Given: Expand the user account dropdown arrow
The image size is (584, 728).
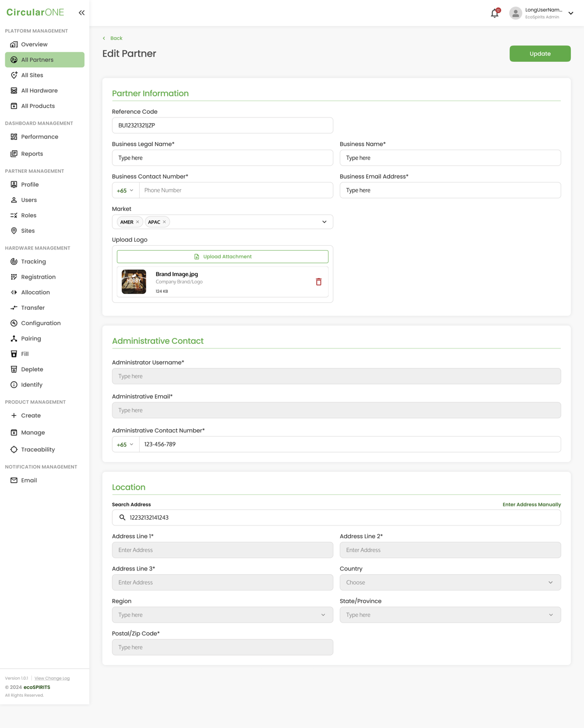Looking at the screenshot, I should click(571, 13).
